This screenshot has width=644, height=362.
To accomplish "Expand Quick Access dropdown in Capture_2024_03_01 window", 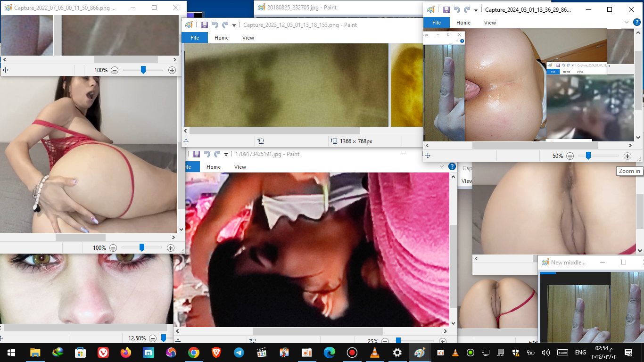I will pos(476,10).
